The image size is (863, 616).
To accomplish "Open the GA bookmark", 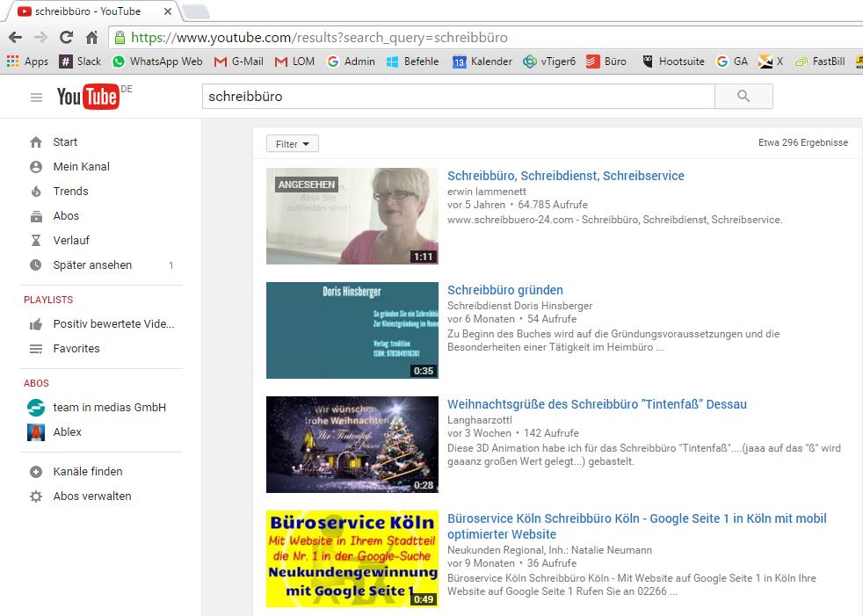I will (732, 62).
